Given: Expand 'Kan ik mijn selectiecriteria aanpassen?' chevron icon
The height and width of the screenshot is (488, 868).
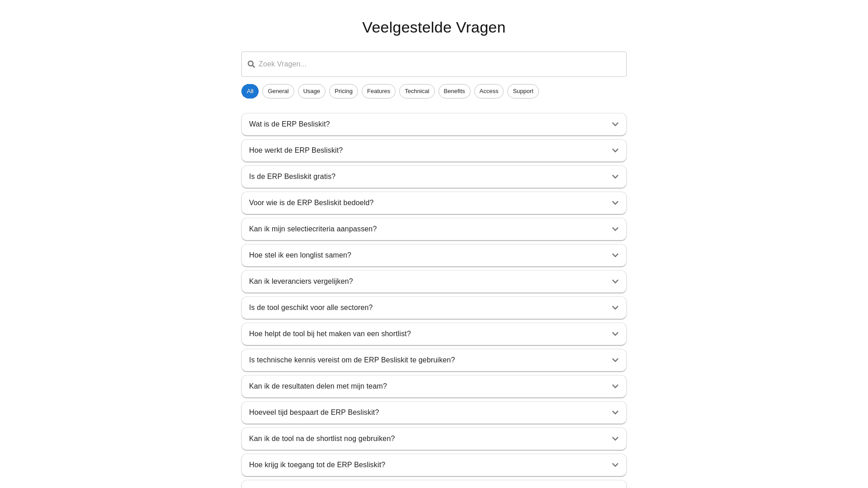Looking at the screenshot, I should [615, 229].
